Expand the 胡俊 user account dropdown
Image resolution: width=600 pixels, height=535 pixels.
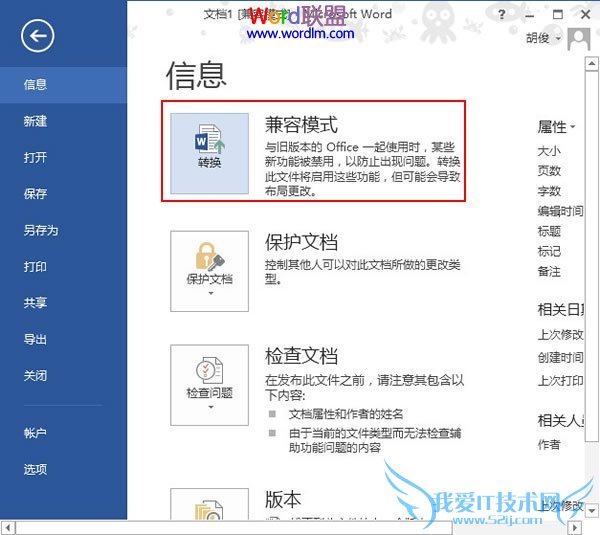pyautogui.click(x=544, y=38)
